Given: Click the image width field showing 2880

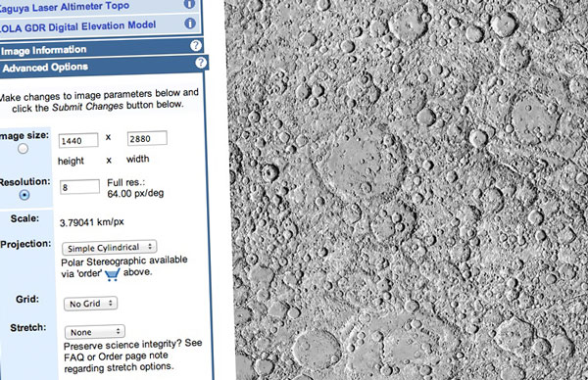Looking at the screenshot, I should pos(147,139).
